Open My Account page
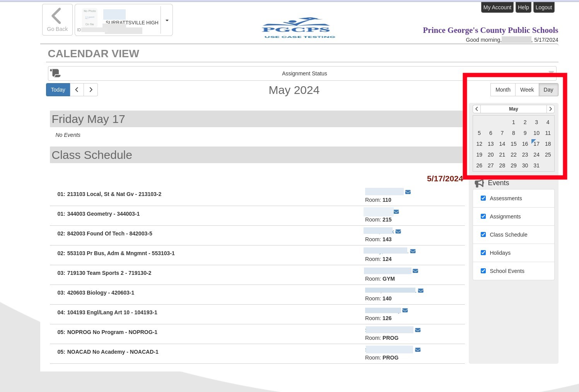Viewport: 579px width, 392px height. [497, 7]
